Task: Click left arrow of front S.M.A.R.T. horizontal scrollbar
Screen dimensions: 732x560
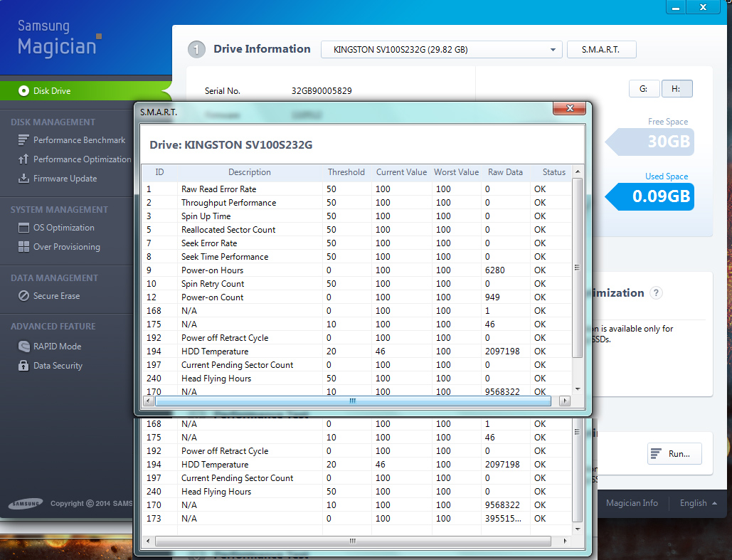Action: pos(149,401)
